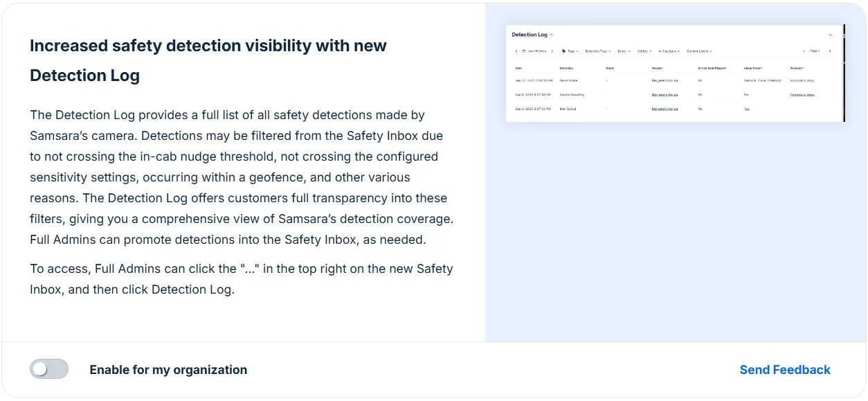Advance to the next date range arrow
This screenshot has width=868, height=401.
tap(552, 51)
